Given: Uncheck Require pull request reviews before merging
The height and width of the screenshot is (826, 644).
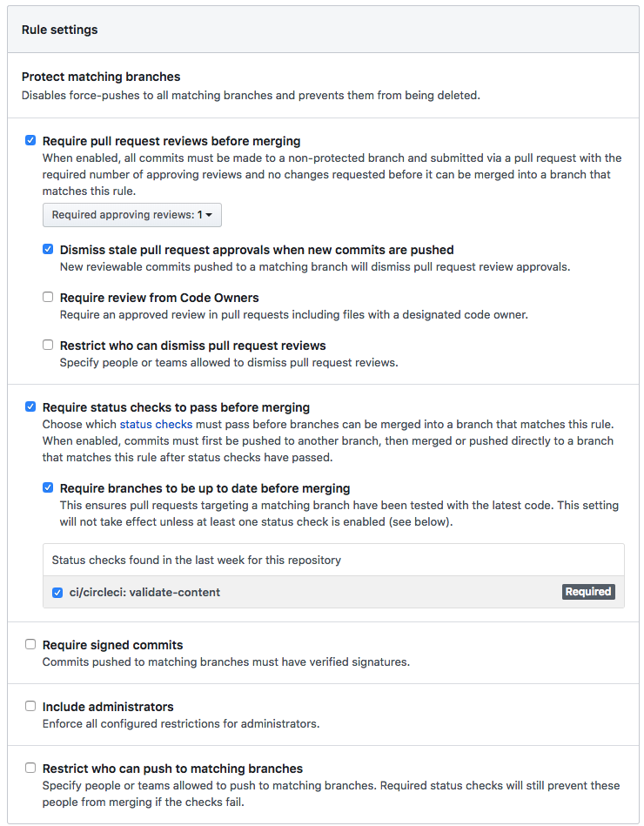Looking at the screenshot, I should pyautogui.click(x=30, y=140).
